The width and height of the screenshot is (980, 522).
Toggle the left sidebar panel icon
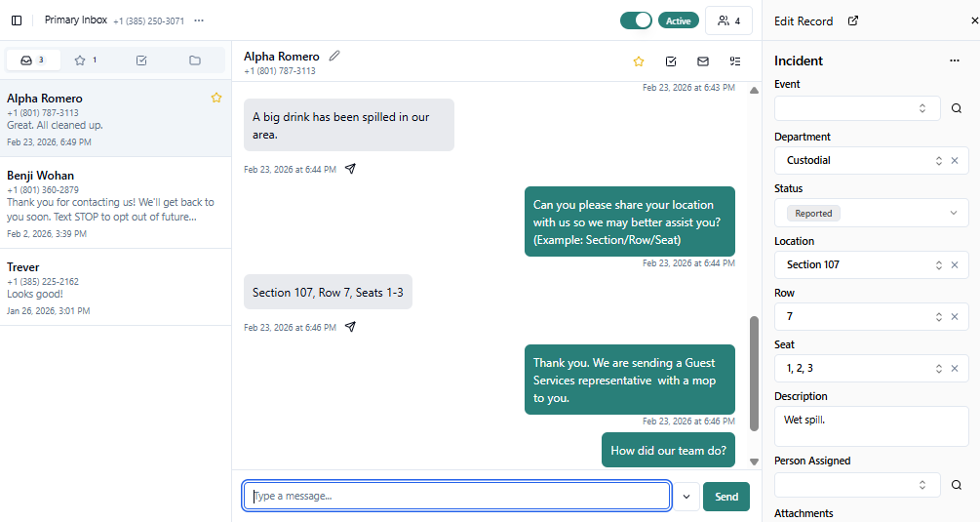[x=17, y=20]
